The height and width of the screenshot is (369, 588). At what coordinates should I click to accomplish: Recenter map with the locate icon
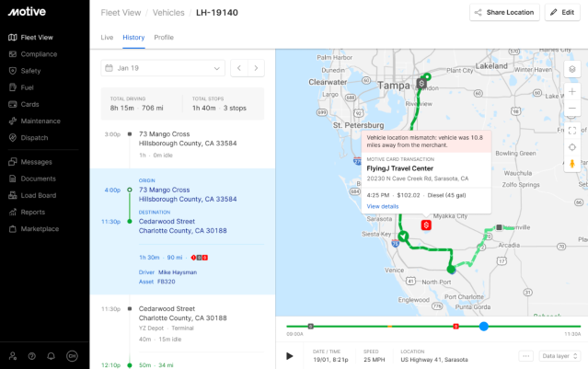point(571,146)
